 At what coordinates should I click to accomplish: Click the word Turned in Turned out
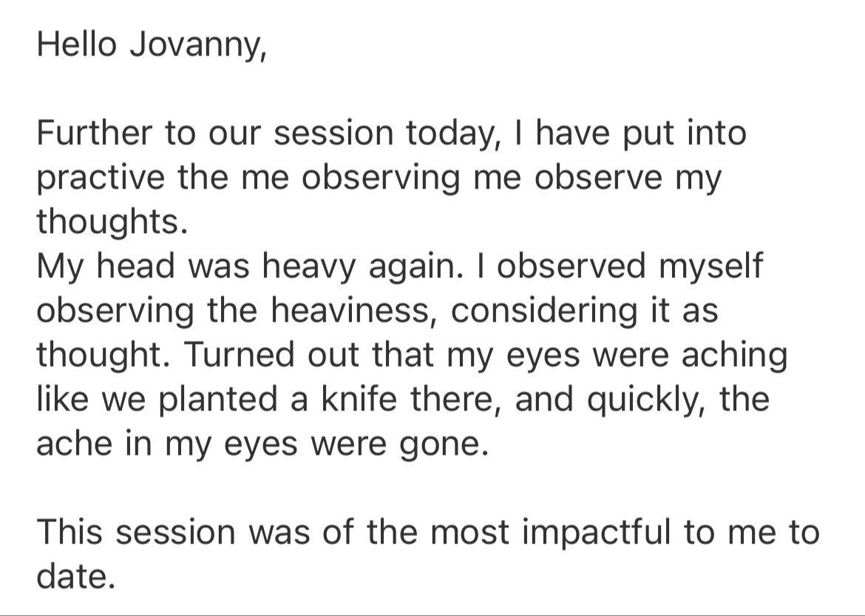click(240, 354)
